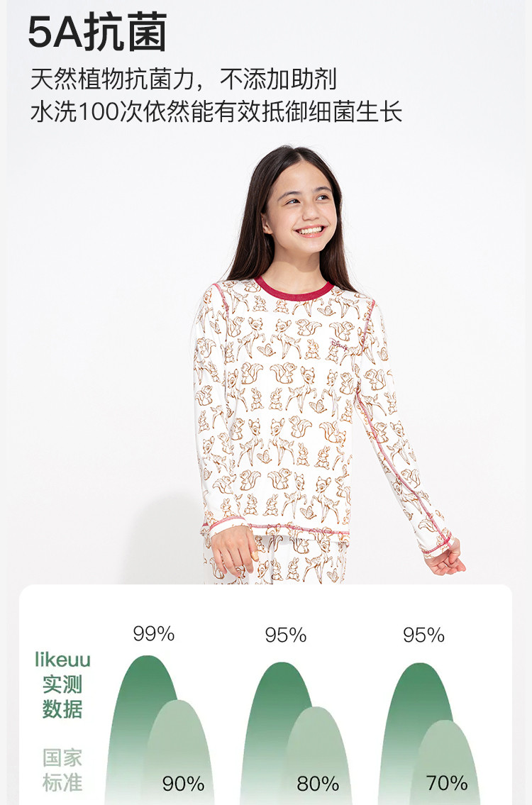Viewport: 532px width, 805px height.
Task: Click the 实测数据 green label
Action: coord(62,696)
